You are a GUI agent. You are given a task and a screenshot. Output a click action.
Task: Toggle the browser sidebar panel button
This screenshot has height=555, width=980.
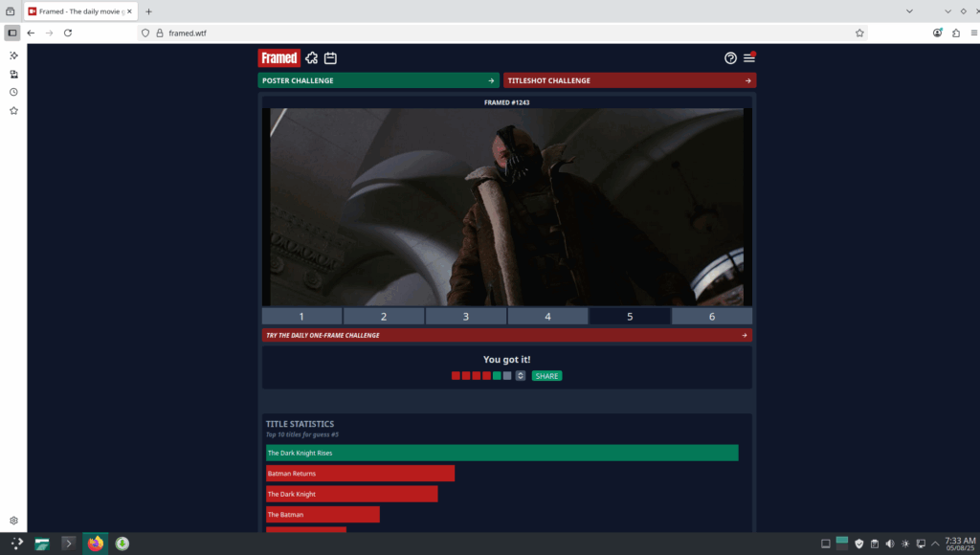[x=12, y=33]
